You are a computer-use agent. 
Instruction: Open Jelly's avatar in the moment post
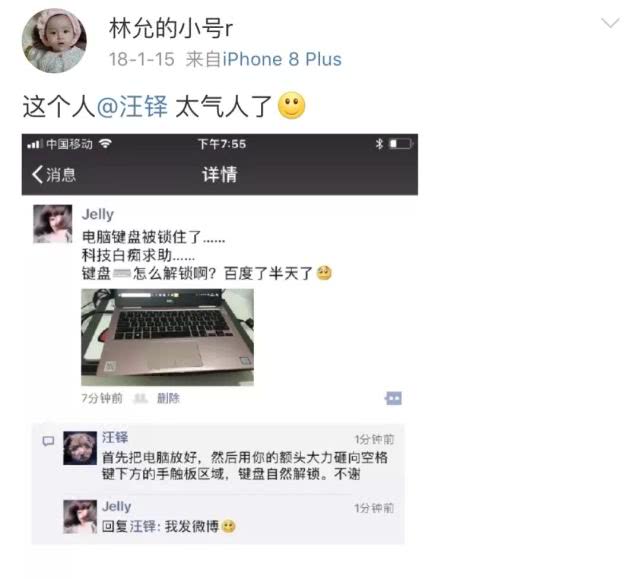click(53, 224)
